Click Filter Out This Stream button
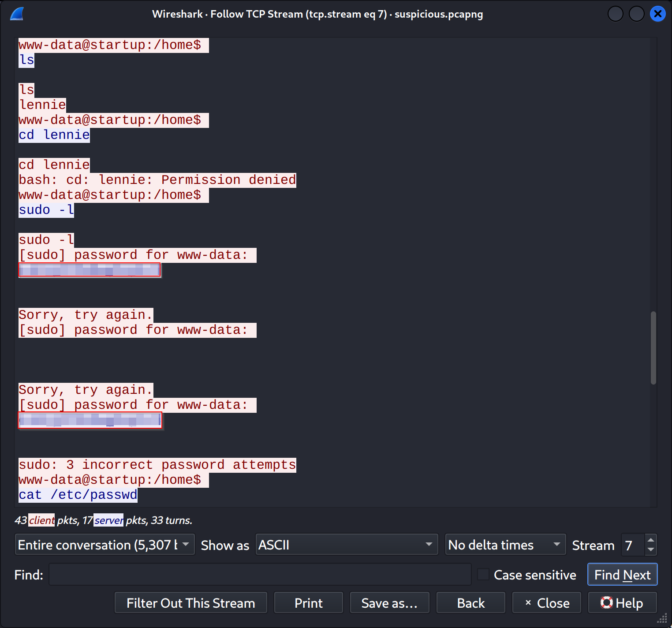The image size is (672, 628). point(190,603)
